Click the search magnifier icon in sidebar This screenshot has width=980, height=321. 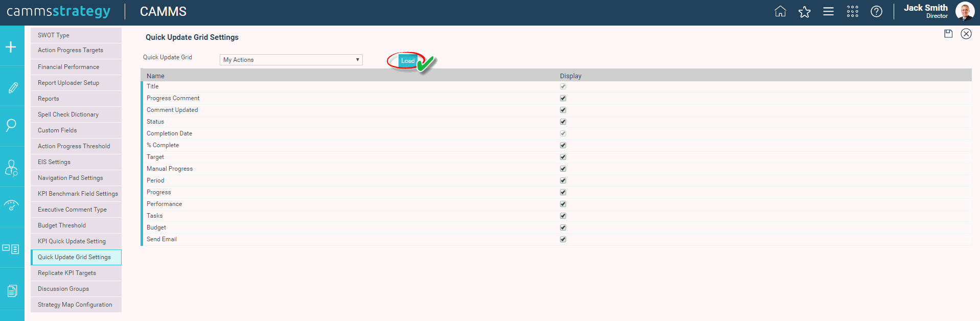click(x=11, y=125)
